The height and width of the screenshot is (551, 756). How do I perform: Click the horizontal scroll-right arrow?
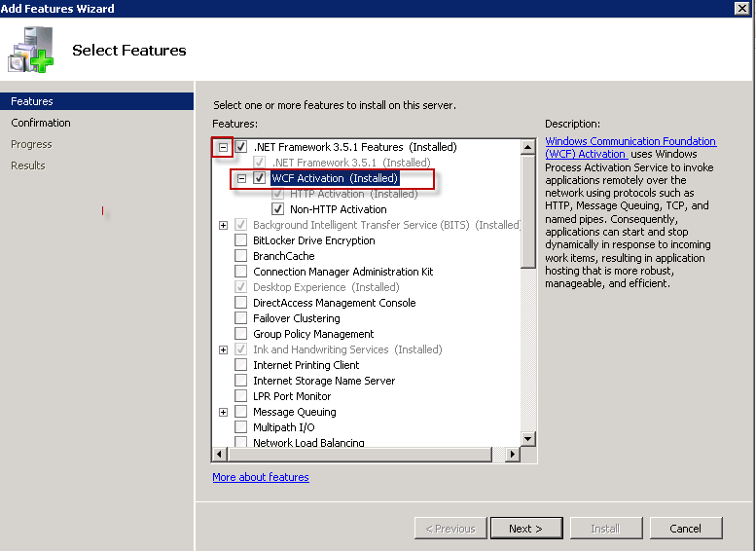(513, 454)
